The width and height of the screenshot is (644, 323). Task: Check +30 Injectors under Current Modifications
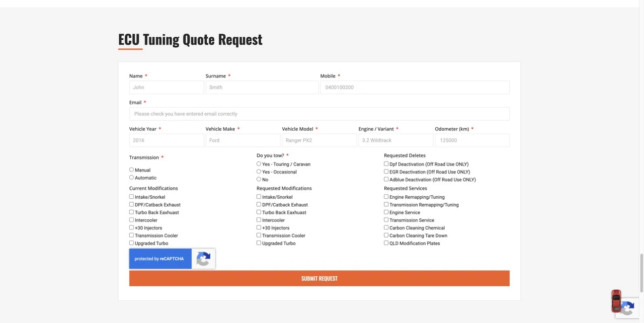131,227
